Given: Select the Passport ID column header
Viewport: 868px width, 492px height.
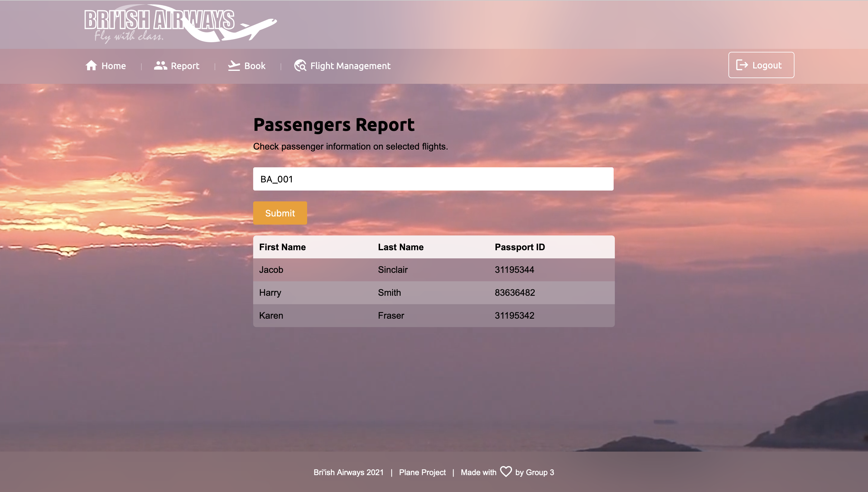Looking at the screenshot, I should (x=520, y=247).
